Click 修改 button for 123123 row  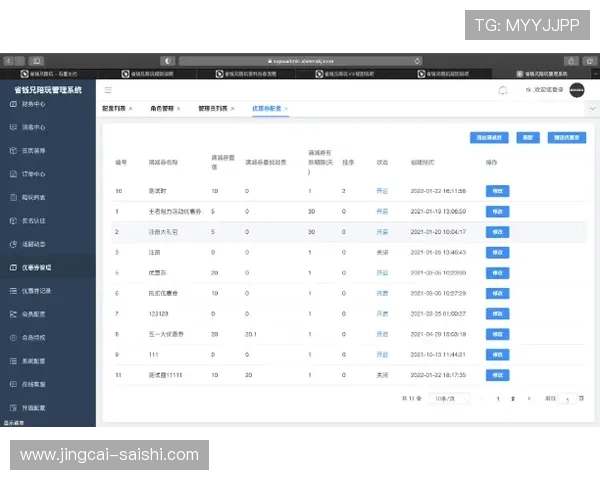[x=497, y=314]
